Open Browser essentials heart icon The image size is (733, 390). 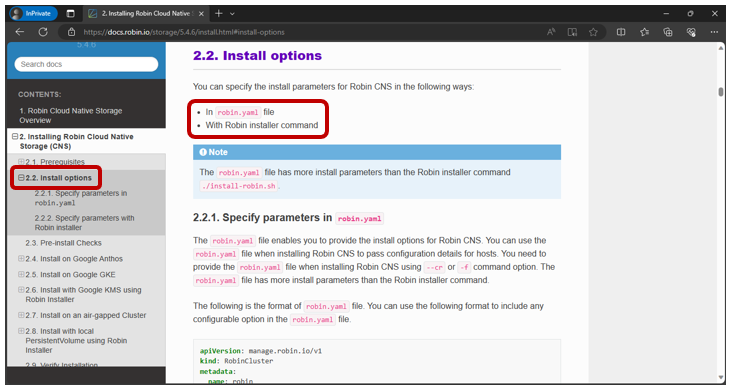point(691,32)
